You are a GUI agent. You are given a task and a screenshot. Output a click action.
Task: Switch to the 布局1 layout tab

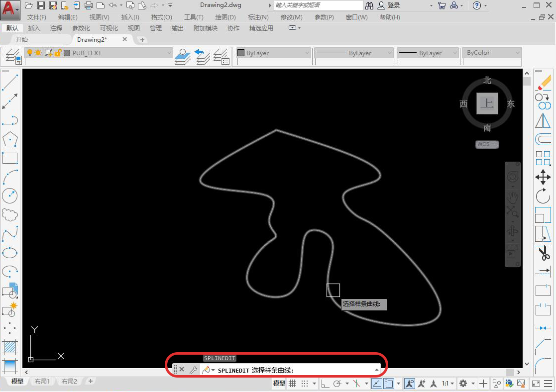coord(42,382)
